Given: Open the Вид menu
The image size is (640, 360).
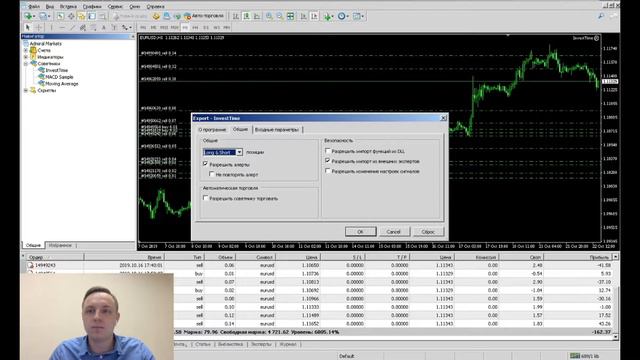Looking at the screenshot, I should pos(50,7).
